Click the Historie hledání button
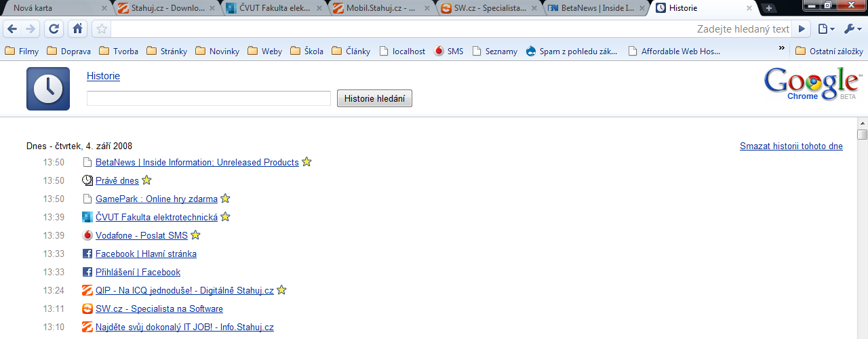Image resolution: width=868 pixels, height=339 pixels. (374, 98)
